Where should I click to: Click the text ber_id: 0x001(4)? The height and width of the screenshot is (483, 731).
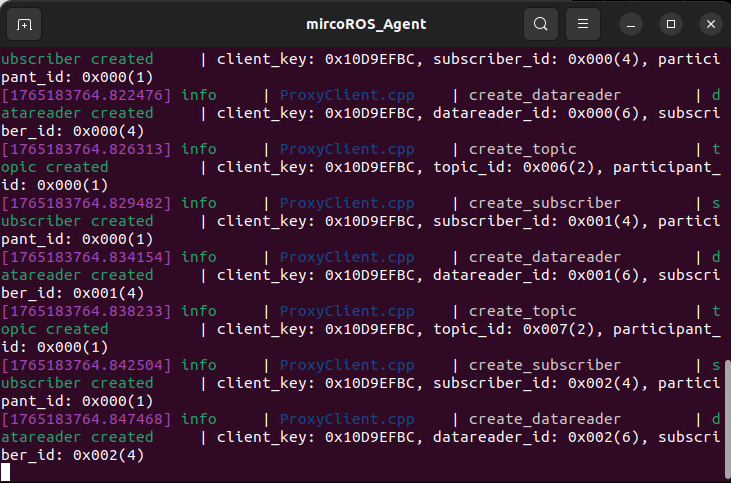[x=73, y=294]
